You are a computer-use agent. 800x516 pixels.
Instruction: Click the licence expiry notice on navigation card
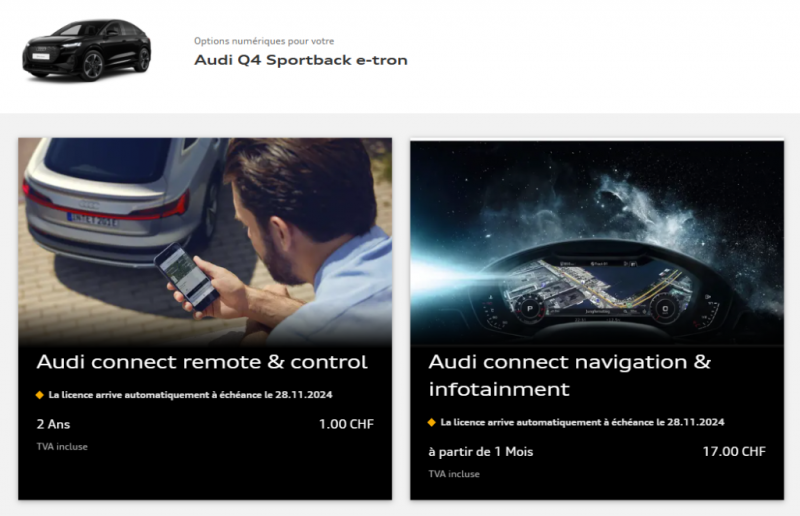582,422
